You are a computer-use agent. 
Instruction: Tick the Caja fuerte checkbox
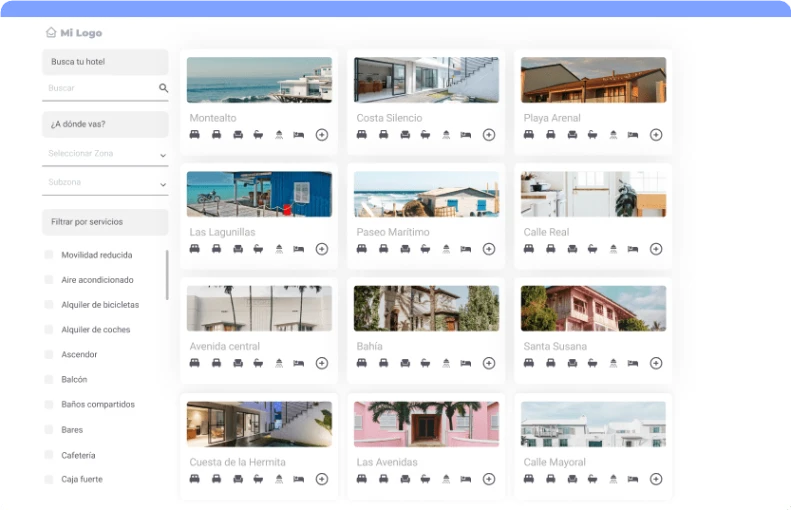coord(49,479)
